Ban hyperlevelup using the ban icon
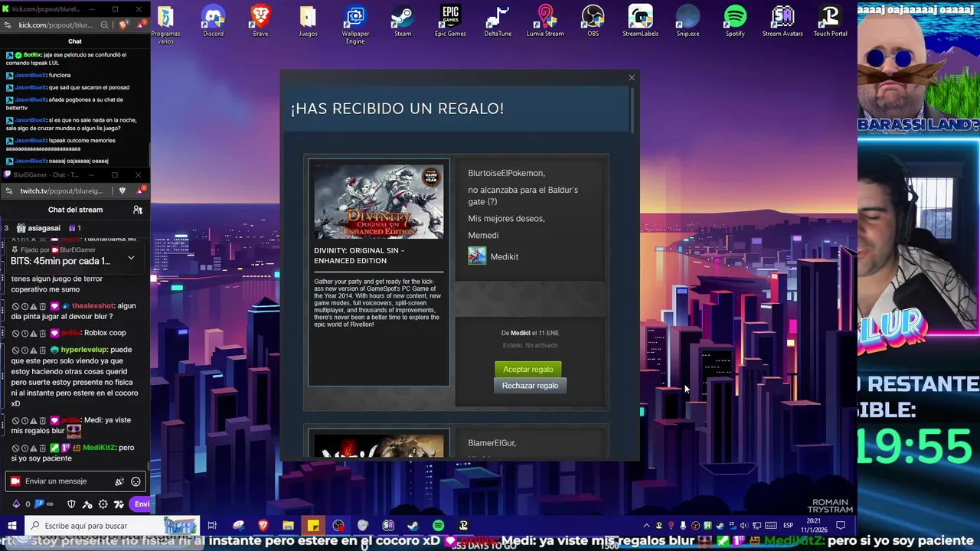 (x=15, y=350)
